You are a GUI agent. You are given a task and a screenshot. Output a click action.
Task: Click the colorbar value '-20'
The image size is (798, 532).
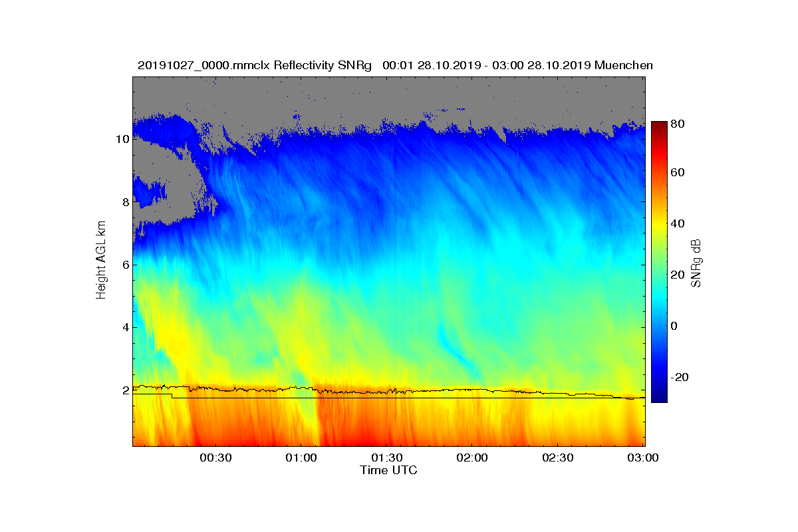[x=680, y=376]
